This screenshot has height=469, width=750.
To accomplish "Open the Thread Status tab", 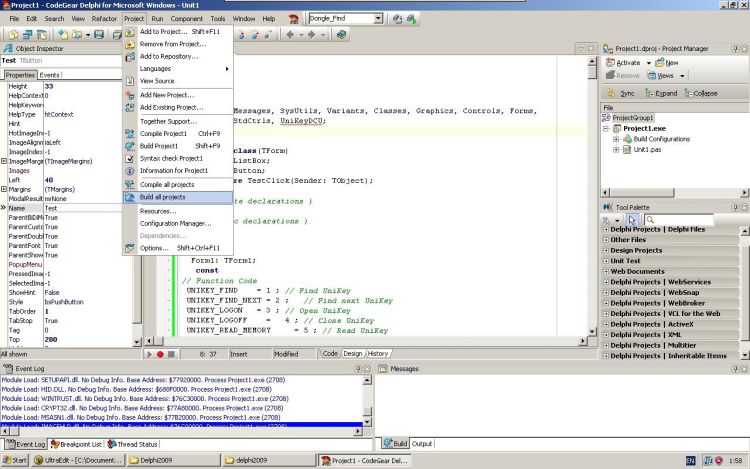I will pos(133,444).
